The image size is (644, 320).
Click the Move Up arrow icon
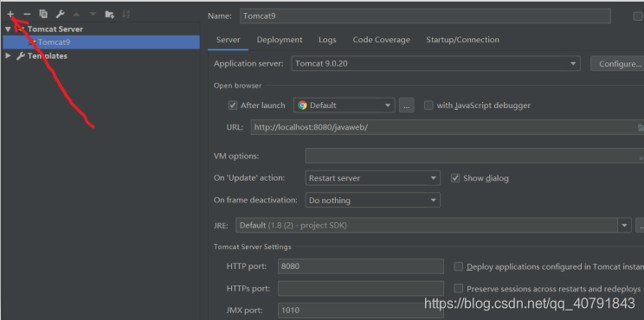76,15
